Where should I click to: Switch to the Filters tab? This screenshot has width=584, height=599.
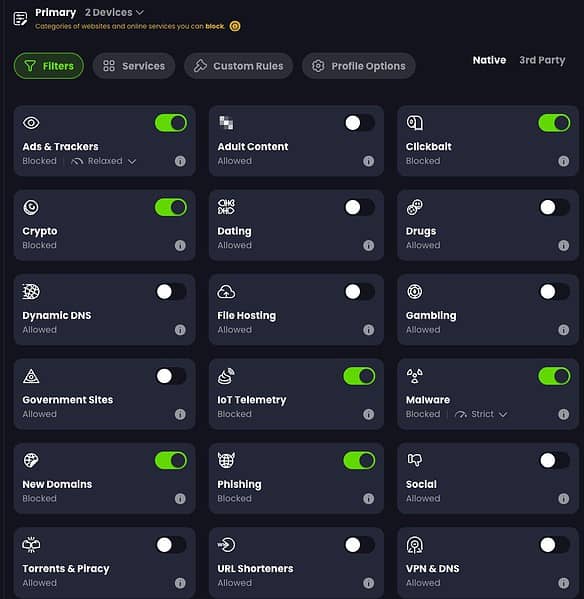tap(49, 66)
